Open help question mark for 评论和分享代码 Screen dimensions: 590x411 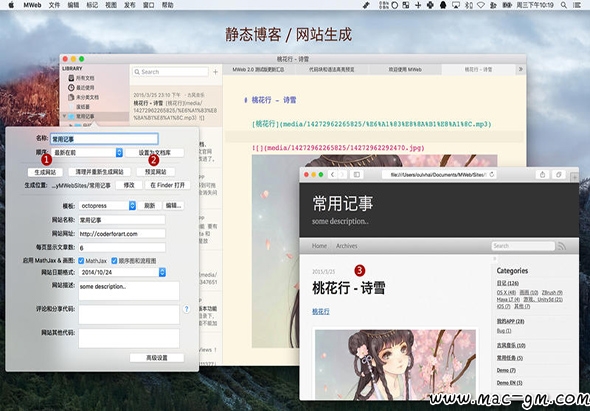(x=187, y=309)
